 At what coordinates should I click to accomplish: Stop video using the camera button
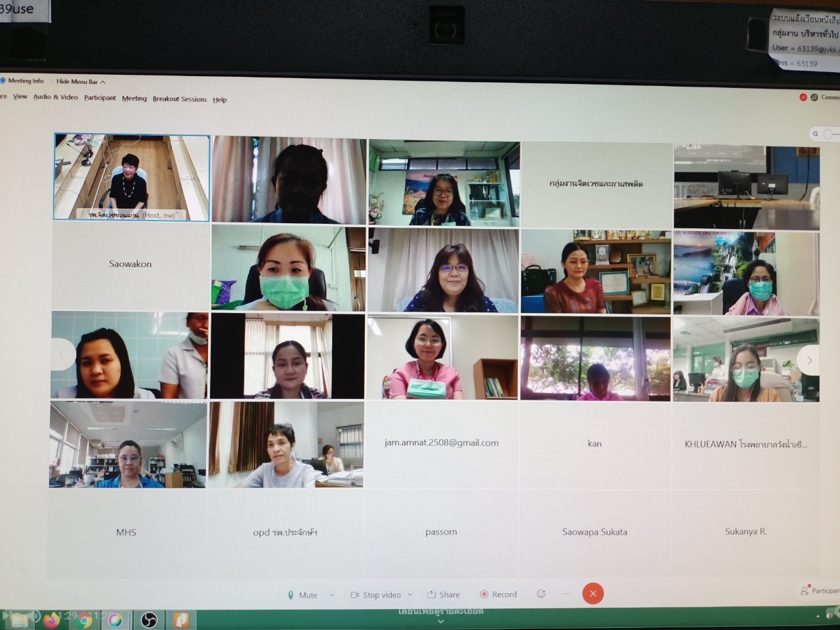(376, 595)
